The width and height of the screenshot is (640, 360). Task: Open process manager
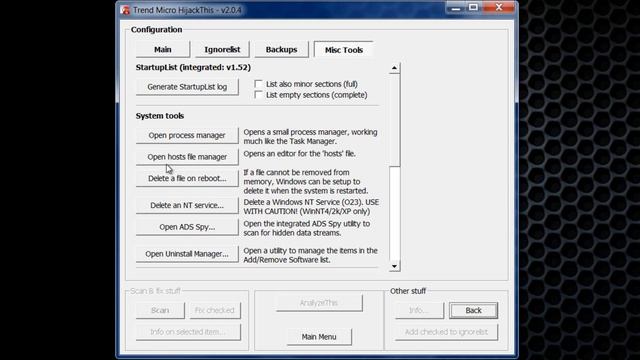pos(187,135)
